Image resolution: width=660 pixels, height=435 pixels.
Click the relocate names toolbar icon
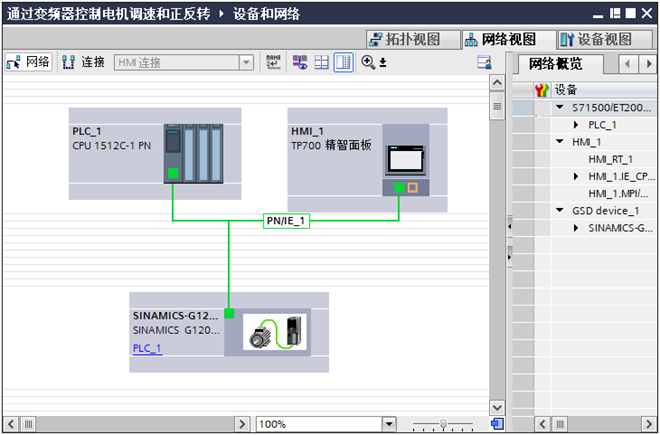click(274, 62)
